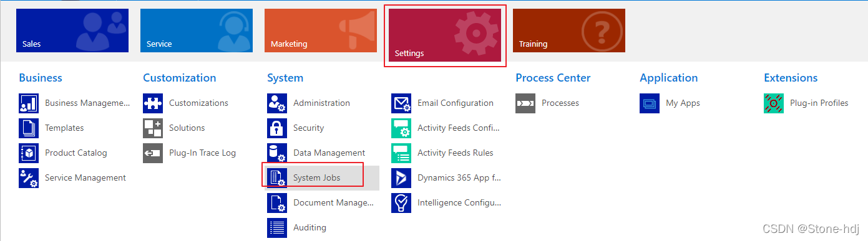Select the Marketing tile
Screen dimensions: 868x241
(x=321, y=31)
